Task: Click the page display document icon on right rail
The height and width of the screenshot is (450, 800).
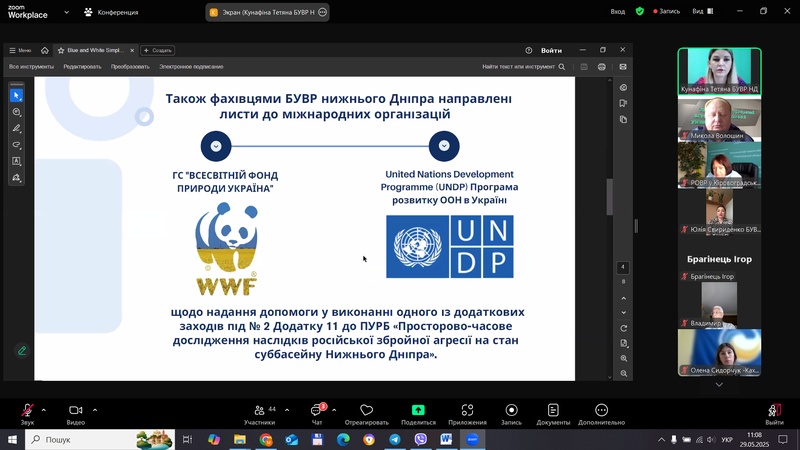Action: [x=623, y=343]
